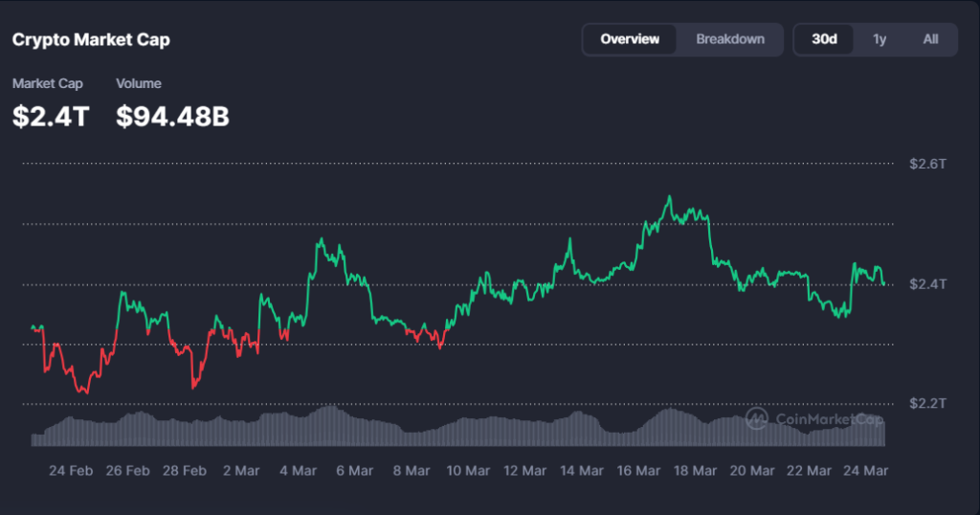Select the All time range

click(930, 39)
